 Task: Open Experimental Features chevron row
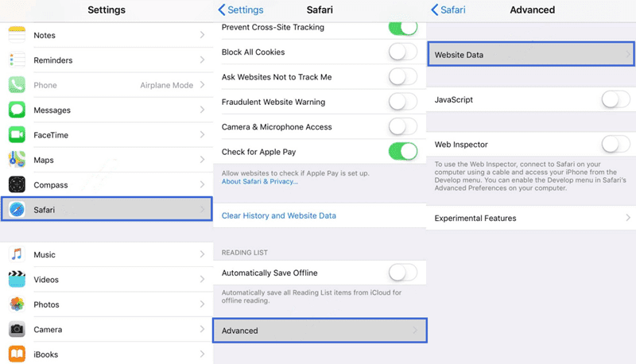point(531,218)
